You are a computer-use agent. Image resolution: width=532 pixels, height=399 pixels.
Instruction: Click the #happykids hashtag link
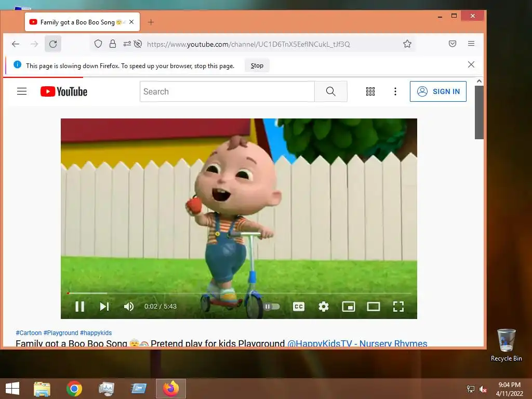click(96, 333)
